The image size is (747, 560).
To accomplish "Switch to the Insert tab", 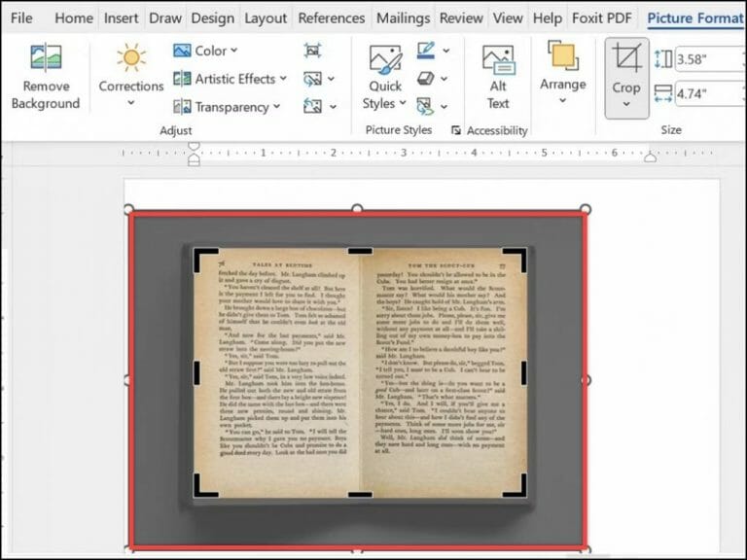I will (x=121, y=18).
